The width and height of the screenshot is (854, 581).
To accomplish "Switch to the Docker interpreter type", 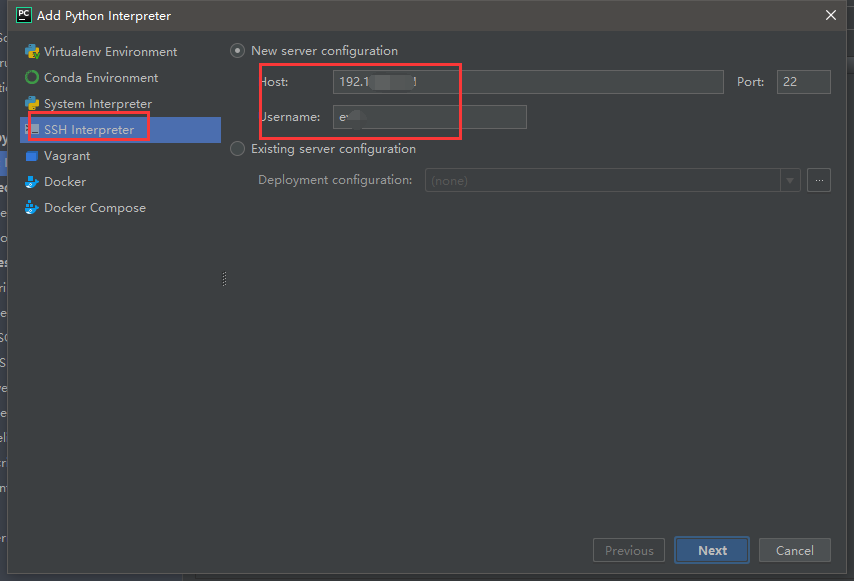I will click(120, 182).
